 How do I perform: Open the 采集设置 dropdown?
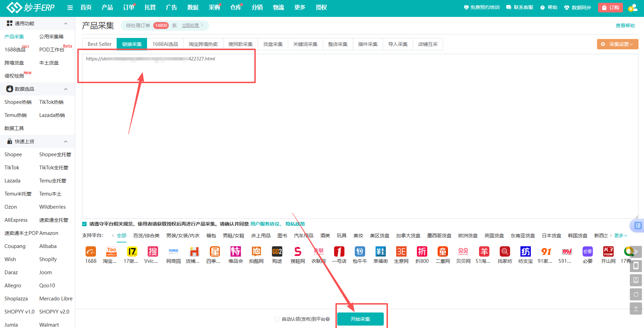pos(617,44)
